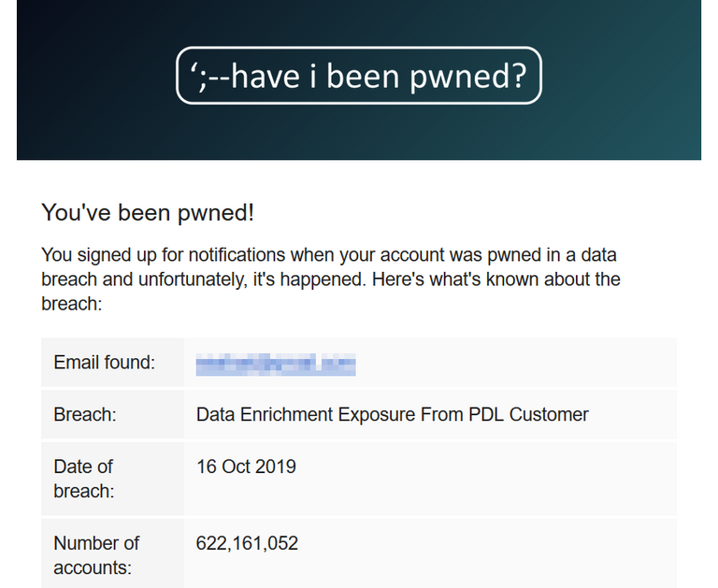Click the ';-- symbol in the logo
The width and height of the screenshot is (718, 588).
[209, 77]
